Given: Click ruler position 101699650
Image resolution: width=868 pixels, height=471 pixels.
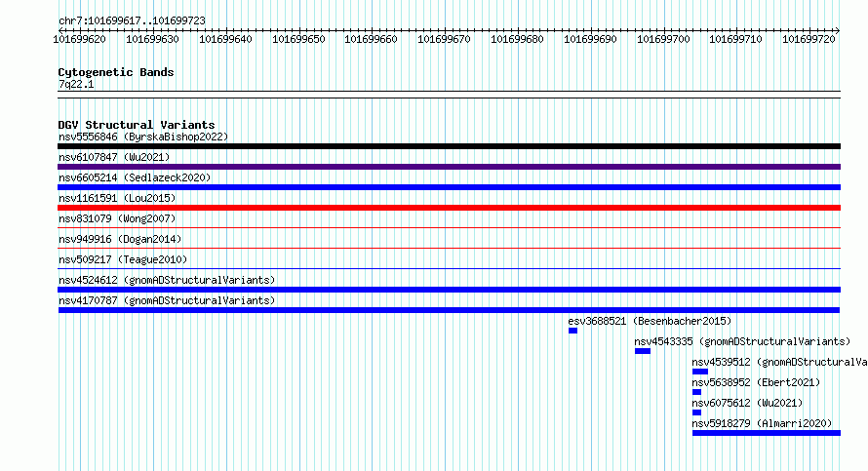Looking at the screenshot, I should 298,39.
